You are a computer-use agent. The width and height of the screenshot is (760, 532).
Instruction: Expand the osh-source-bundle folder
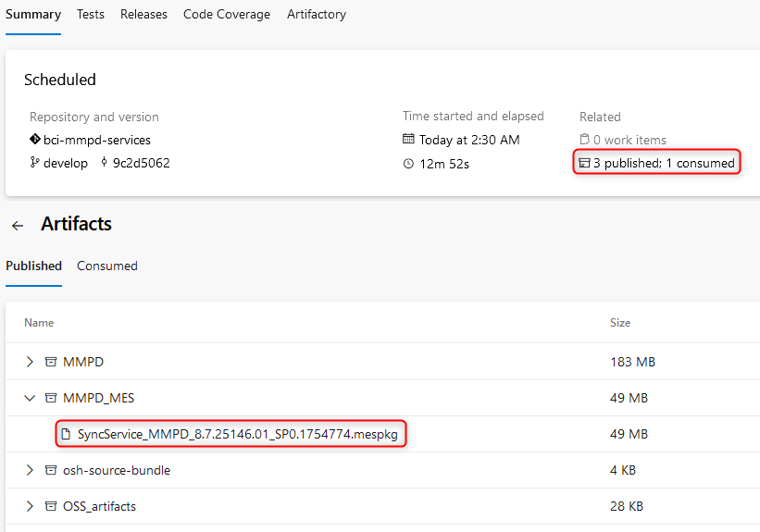click(30, 470)
